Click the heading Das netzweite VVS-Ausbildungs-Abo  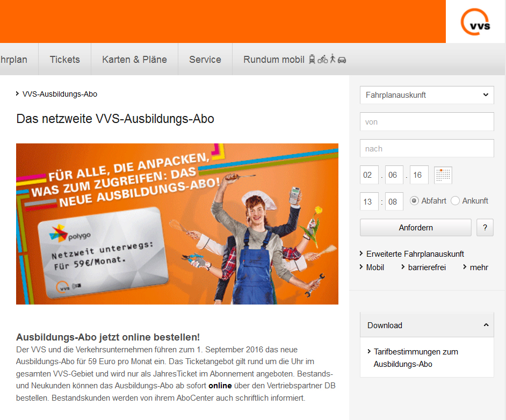click(115, 119)
